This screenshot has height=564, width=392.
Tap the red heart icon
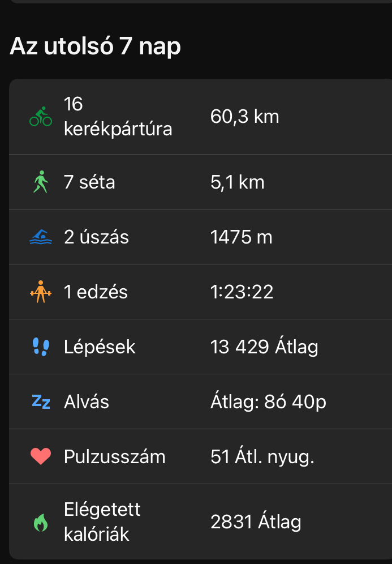click(x=41, y=456)
